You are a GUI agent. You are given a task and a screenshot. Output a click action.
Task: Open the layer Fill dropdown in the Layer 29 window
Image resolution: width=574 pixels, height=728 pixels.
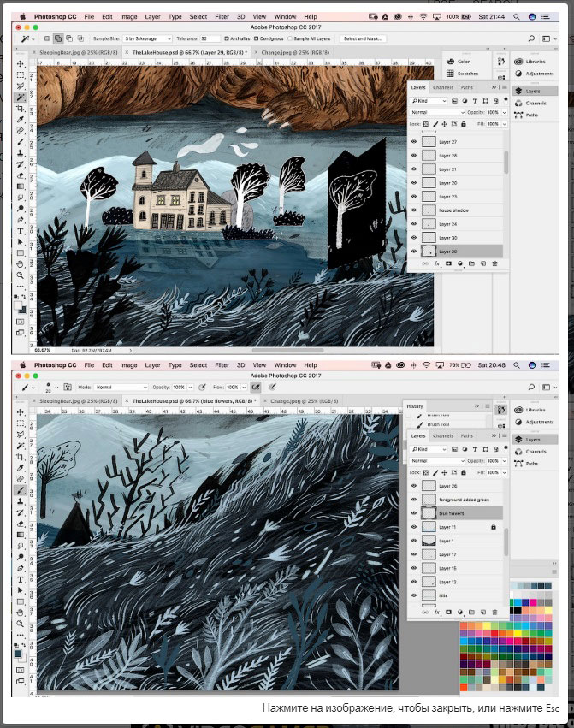505,124
